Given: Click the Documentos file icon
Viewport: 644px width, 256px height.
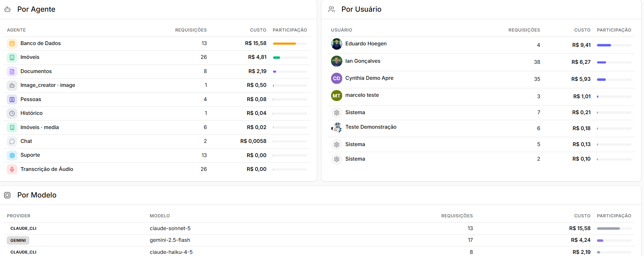Looking at the screenshot, I should pos(12,72).
